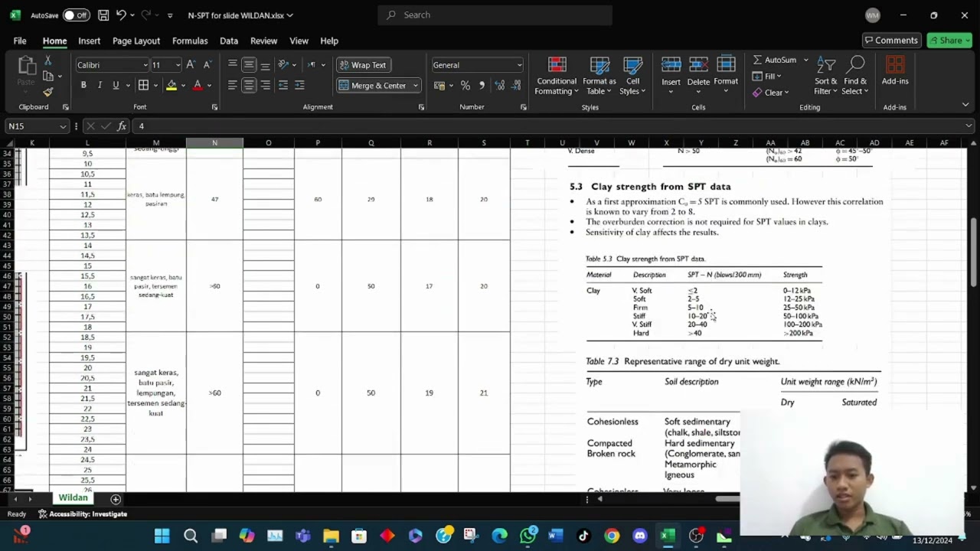980x551 pixels.
Task: Undo the last action
Action: pos(121,15)
